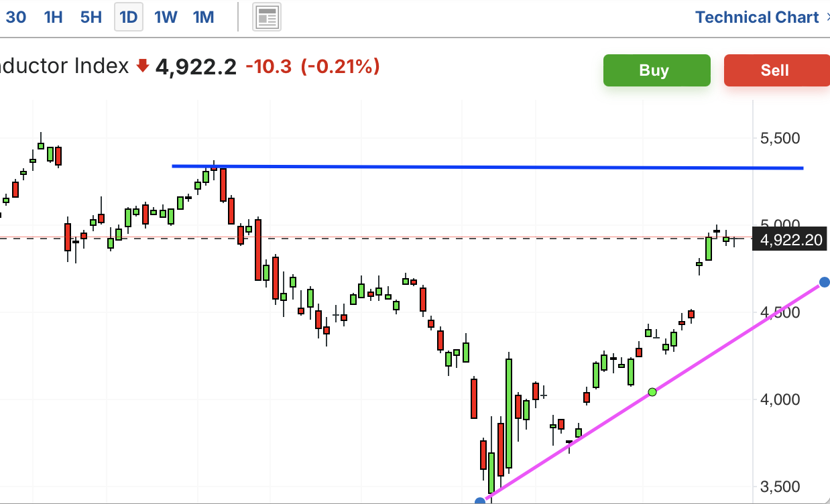Select the 30 minute interval

click(x=15, y=17)
